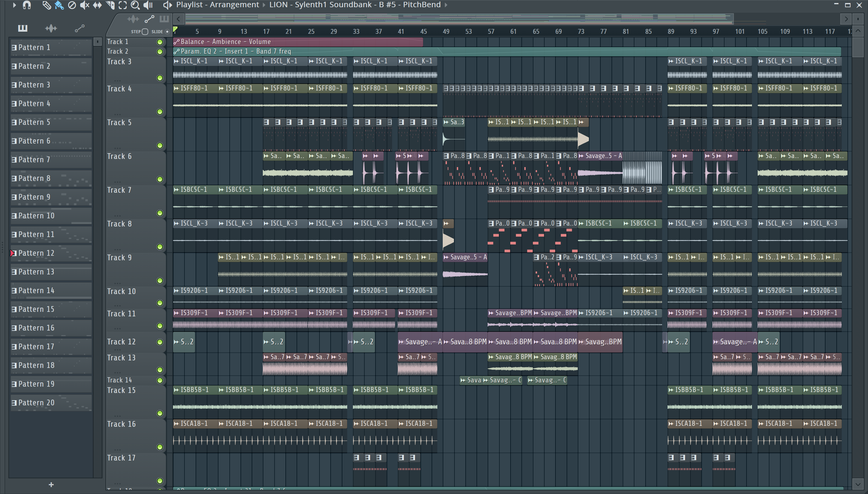Open Param. EQ 2 Band 7 freq clip

click(x=507, y=51)
